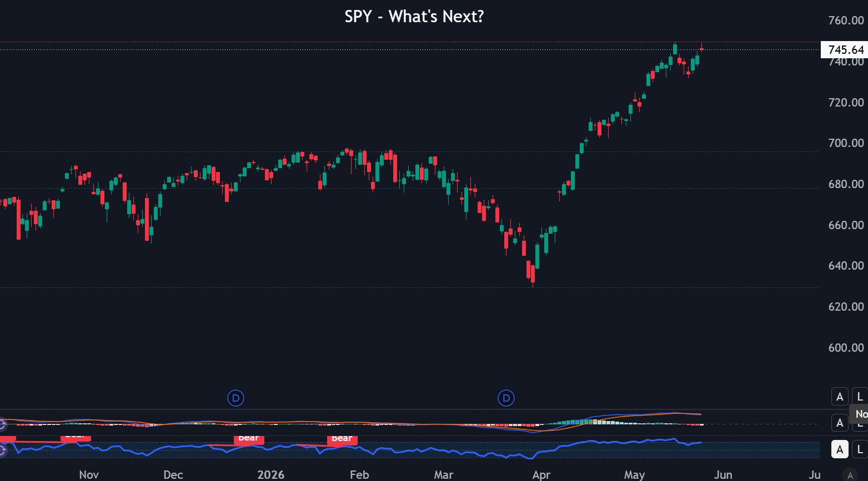Click the 680.00 price axis label
The width and height of the screenshot is (868, 481).
846,184
